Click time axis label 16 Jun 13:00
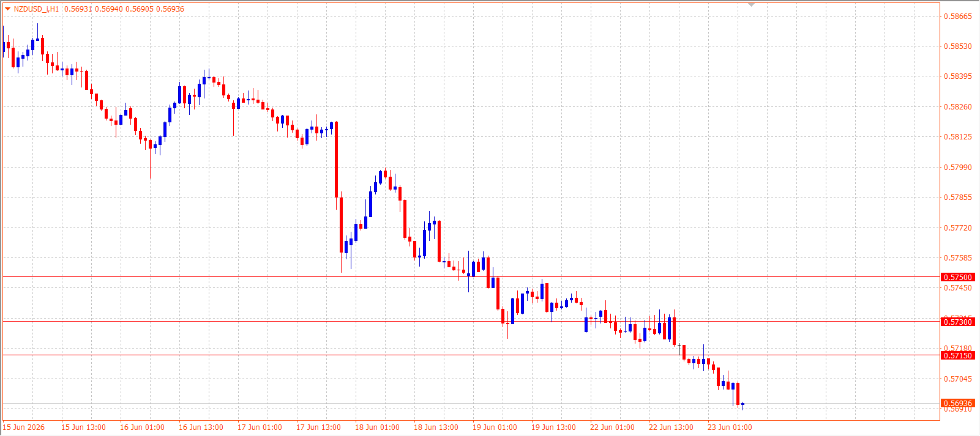980x436 pixels. (201, 427)
